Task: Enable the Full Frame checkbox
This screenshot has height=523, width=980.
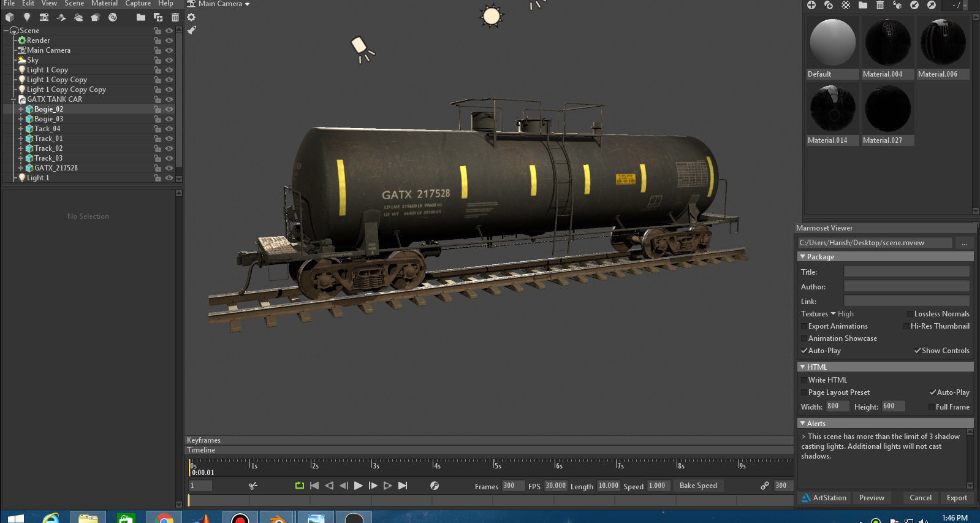Action: [931, 407]
